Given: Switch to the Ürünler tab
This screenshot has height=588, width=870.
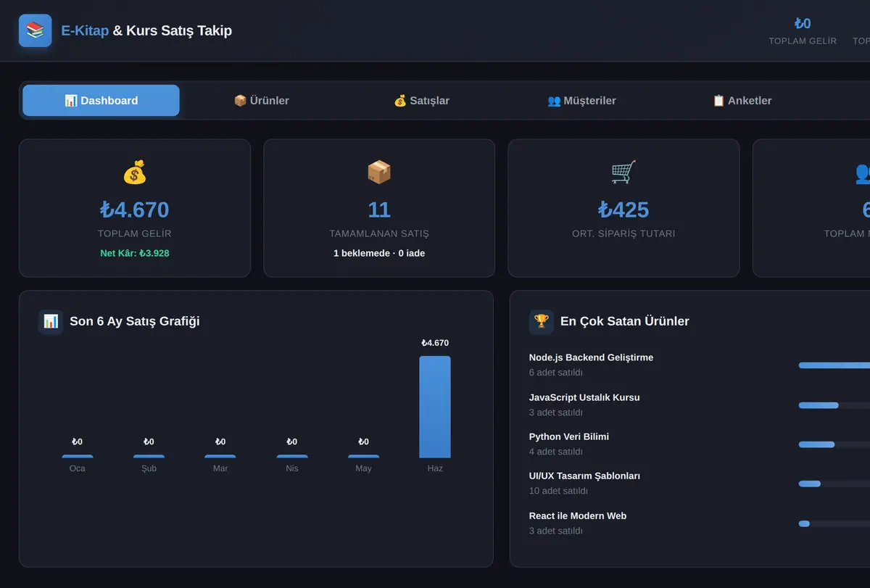Looking at the screenshot, I should click(x=261, y=101).
